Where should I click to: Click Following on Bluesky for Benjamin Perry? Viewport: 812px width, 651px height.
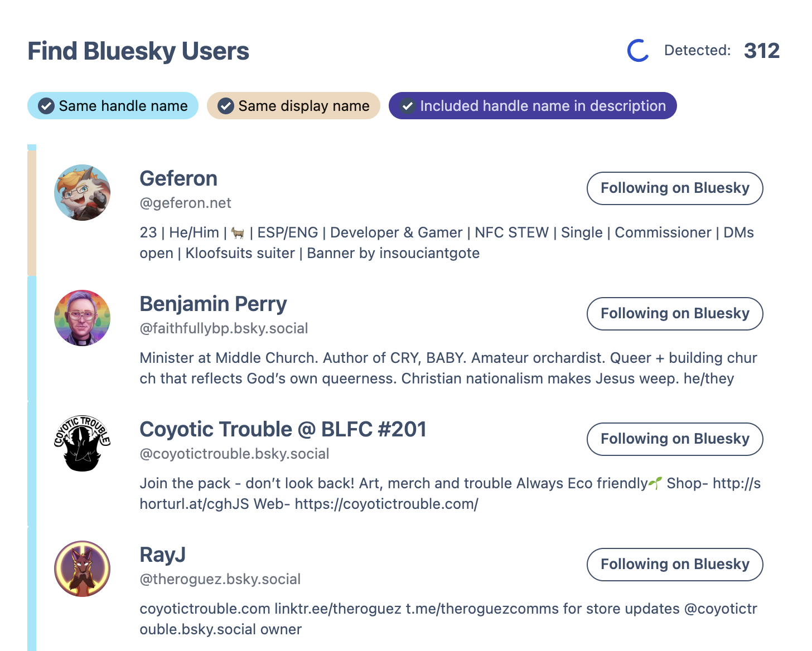coord(675,314)
